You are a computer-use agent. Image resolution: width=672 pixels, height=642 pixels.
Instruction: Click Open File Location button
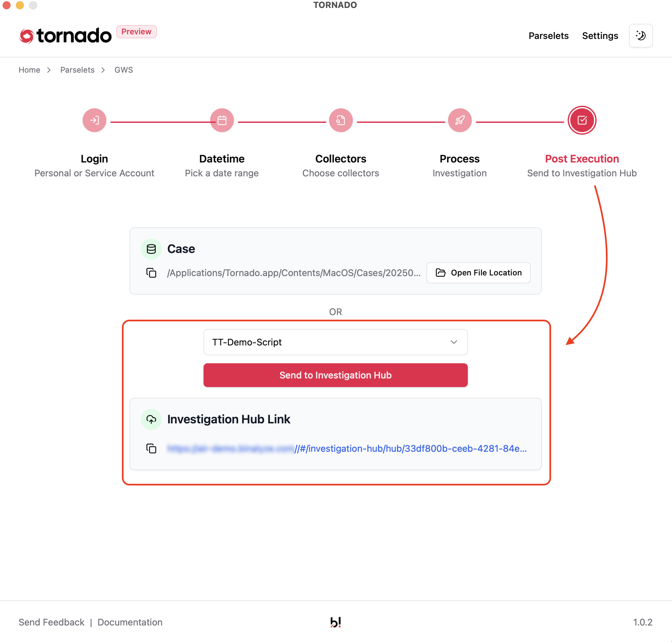tap(478, 273)
